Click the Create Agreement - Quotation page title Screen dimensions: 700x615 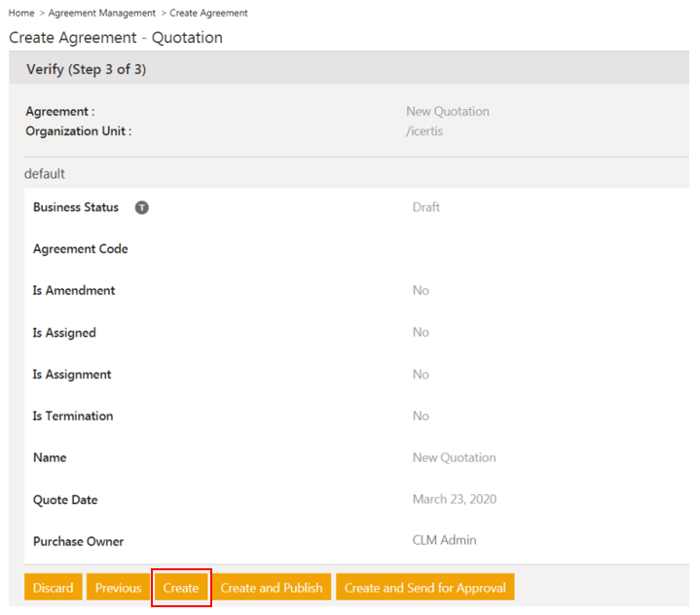click(x=116, y=38)
